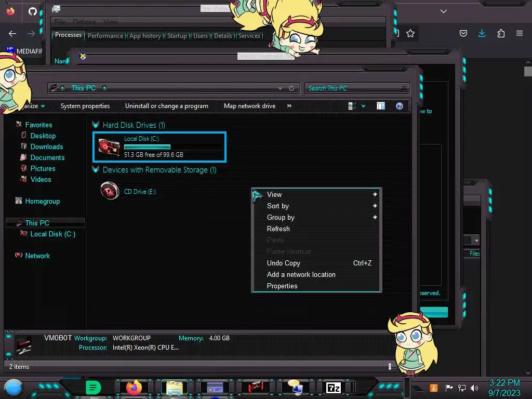Choose Refresh from the context menu
The height and width of the screenshot is (399, 532).
click(x=316, y=229)
